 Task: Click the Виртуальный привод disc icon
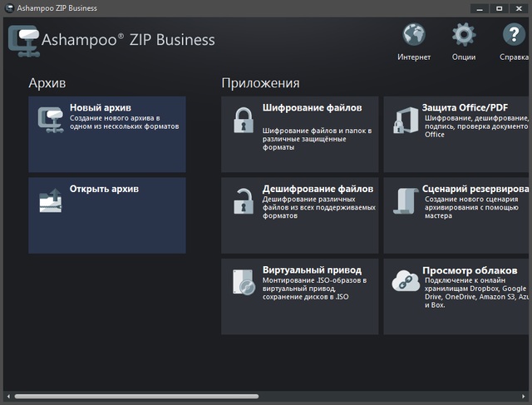tap(244, 282)
